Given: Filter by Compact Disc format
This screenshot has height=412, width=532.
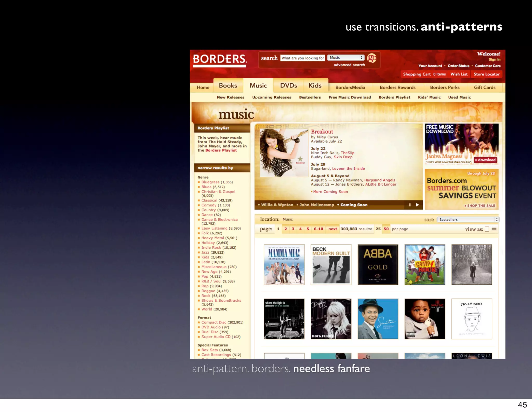Looking at the screenshot, I should tap(214, 322).
